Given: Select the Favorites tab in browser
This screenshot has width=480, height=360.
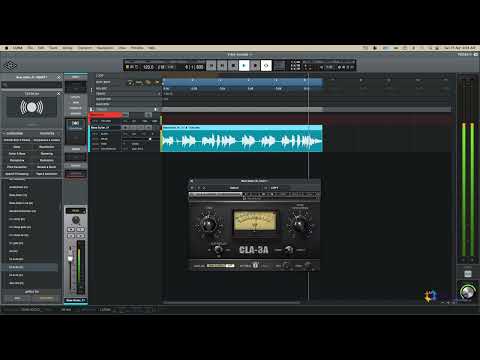Looking at the screenshot, I should point(47,133).
